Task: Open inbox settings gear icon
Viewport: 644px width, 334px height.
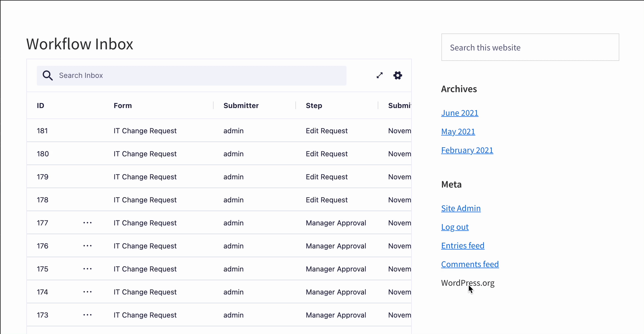Action: (397, 75)
